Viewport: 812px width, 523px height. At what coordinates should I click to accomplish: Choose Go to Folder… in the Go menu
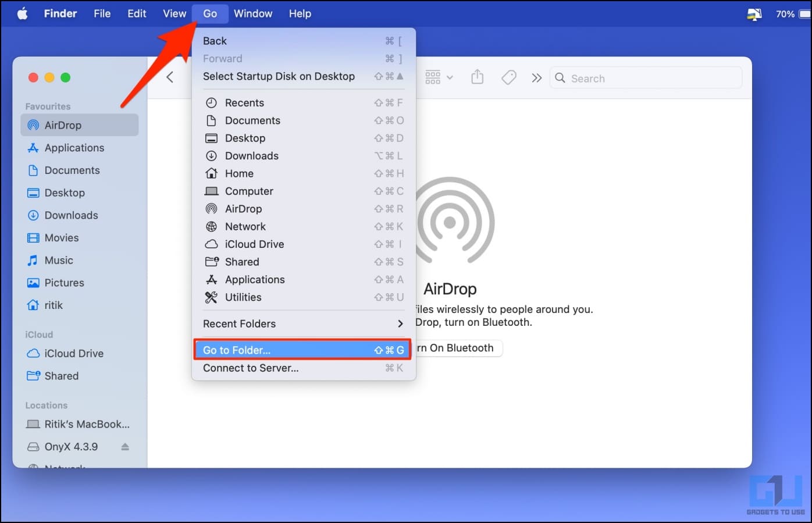tap(303, 350)
